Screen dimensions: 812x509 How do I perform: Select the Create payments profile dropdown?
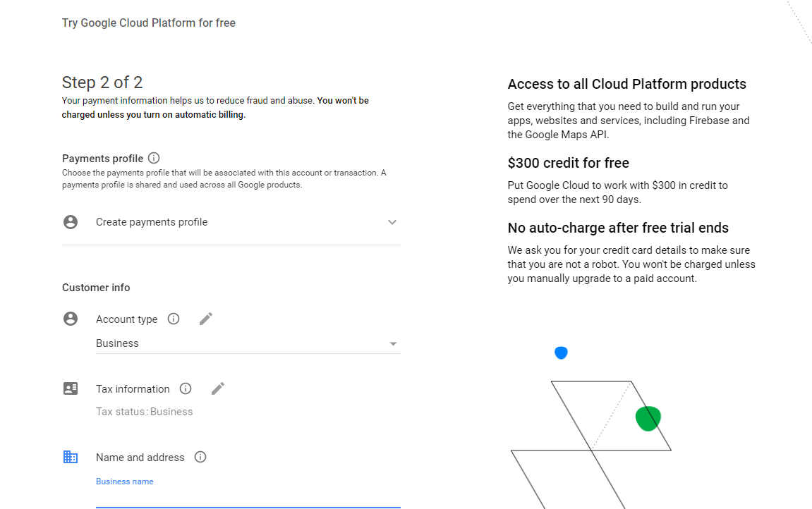click(231, 222)
